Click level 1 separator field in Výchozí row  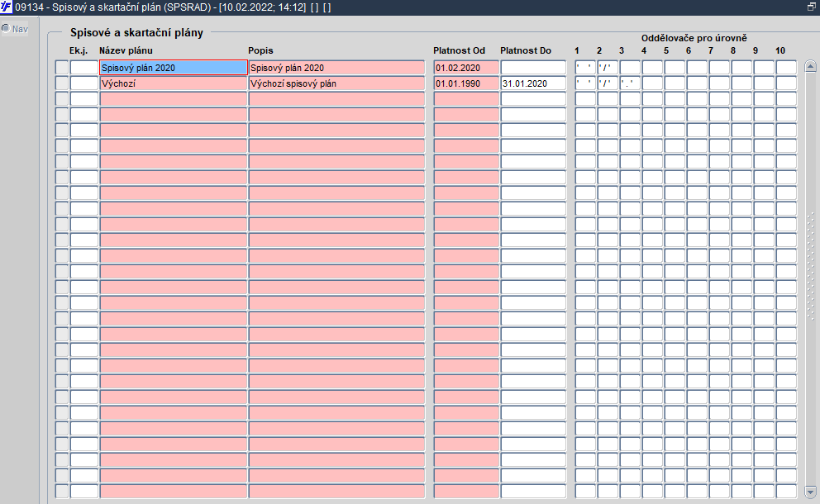click(585, 83)
